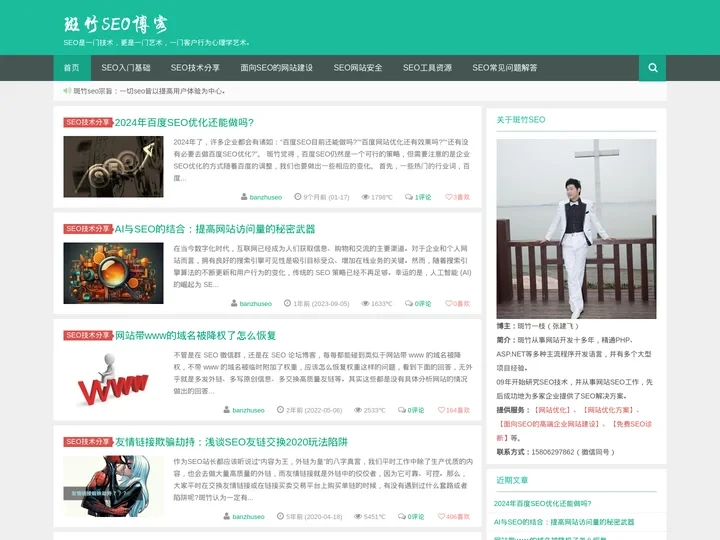Click the eye icon beside 5451℃

(x=358, y=517)
